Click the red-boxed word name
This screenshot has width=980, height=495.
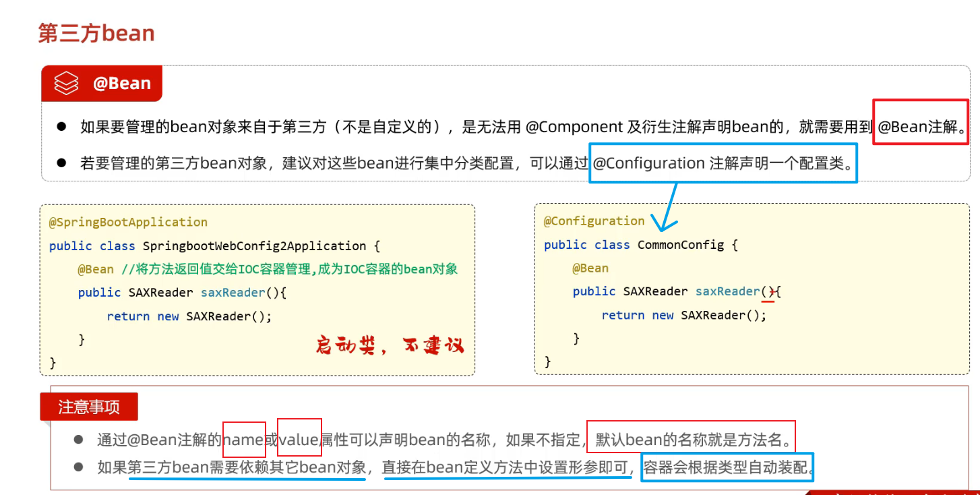(243, 440)
